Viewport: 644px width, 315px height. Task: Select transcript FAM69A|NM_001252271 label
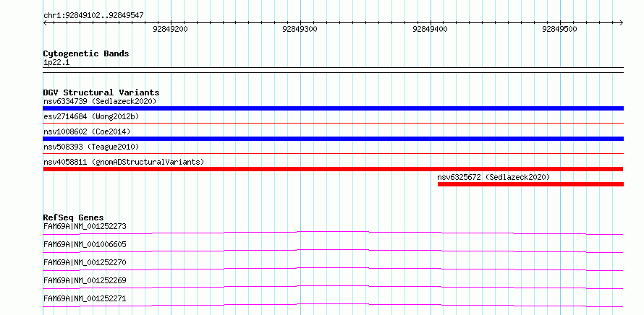[85, 298]
